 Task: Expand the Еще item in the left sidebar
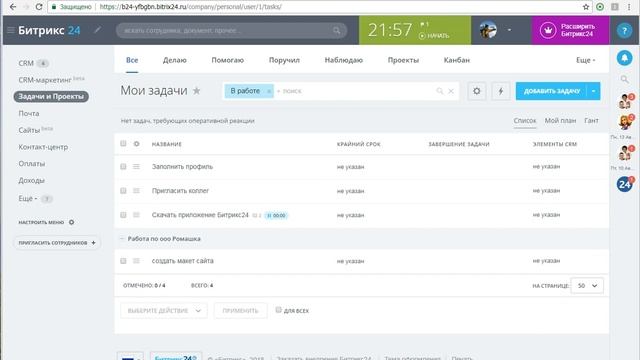[27, 198]
